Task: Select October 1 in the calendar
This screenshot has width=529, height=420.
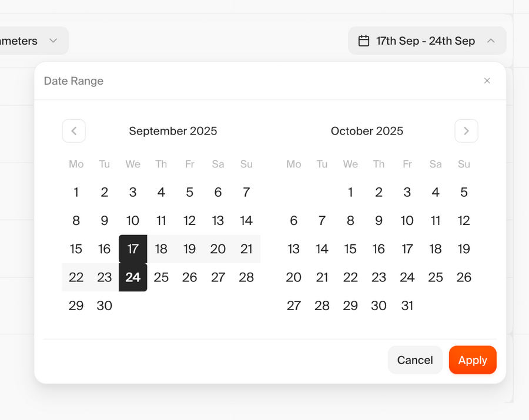Action: (350, 192)
